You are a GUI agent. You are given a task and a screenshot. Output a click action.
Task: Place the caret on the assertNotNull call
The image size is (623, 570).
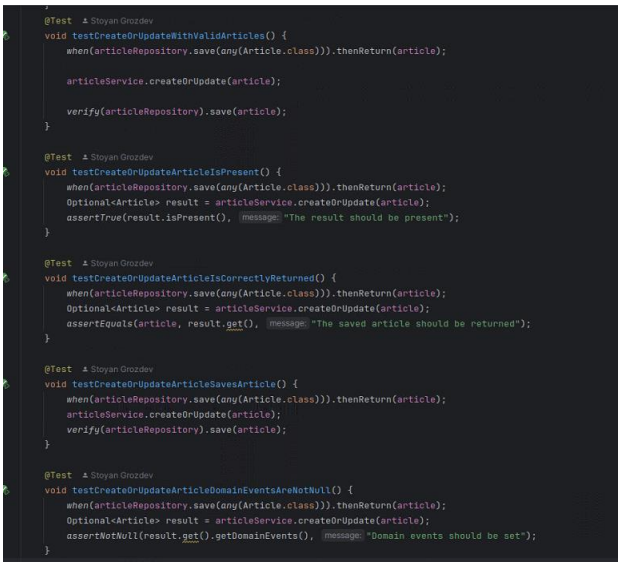[x=102, y=536]
